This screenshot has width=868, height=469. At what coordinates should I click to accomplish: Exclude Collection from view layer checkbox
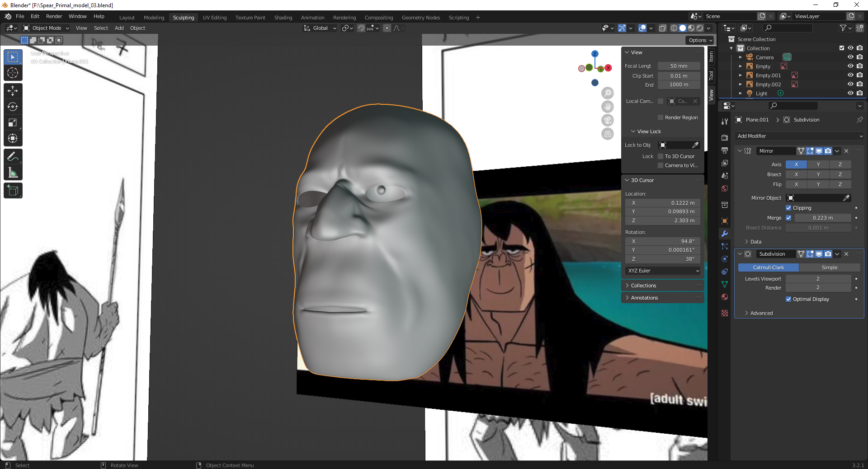(x=841, y=48)
